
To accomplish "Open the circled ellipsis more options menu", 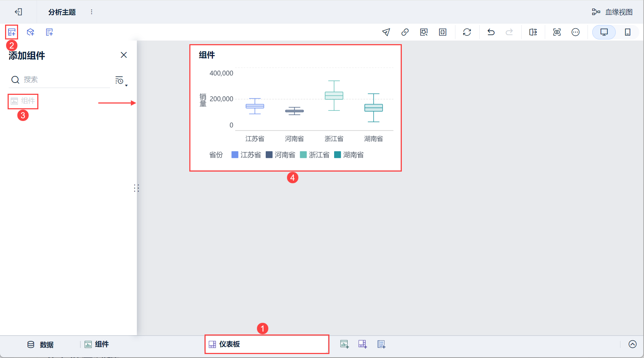I will pos(576,32).
